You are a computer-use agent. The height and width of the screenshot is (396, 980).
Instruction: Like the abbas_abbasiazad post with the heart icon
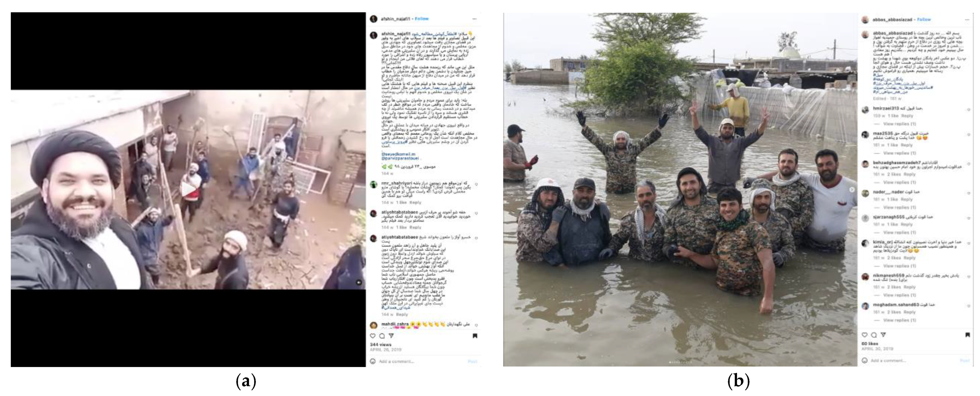pos(864,335)
